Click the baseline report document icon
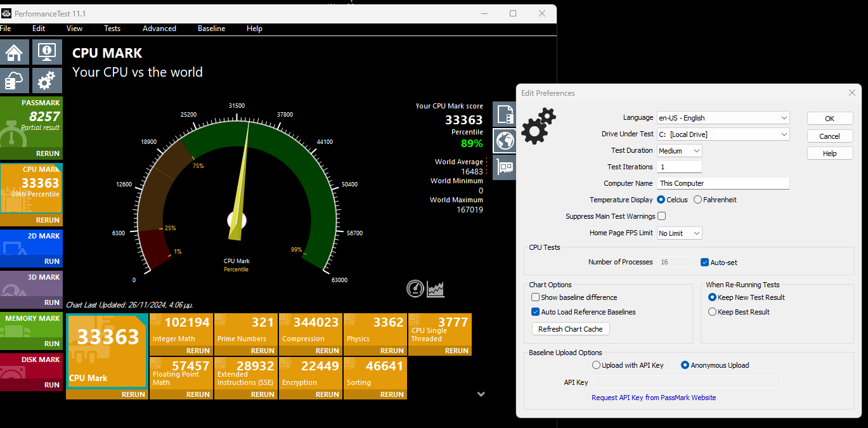The height and width of the screenshot is (428, 868). (505, 115)
